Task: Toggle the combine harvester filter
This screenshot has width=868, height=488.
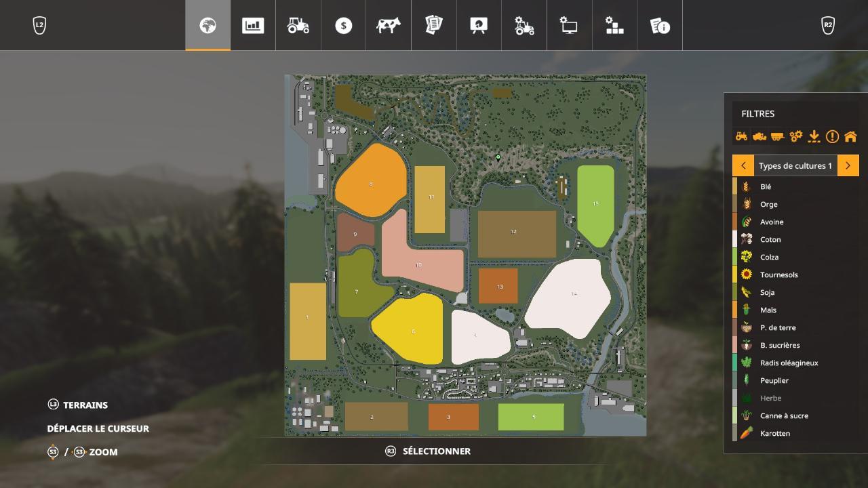Action: click(759, 136)
